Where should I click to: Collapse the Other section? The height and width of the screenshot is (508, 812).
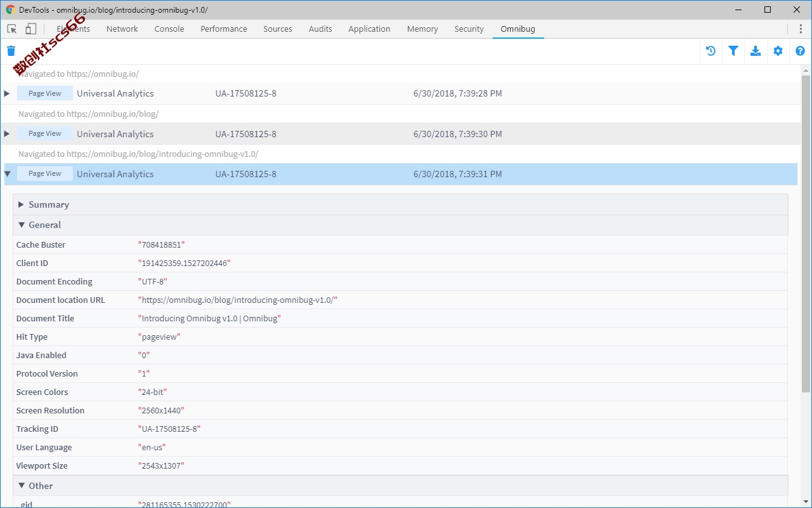coord(21,486)
